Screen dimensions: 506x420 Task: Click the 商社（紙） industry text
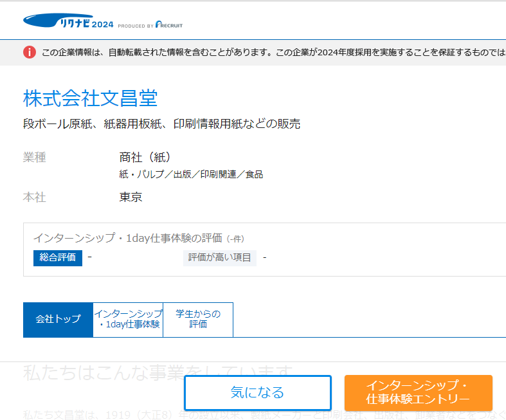(x=145, y=158)
